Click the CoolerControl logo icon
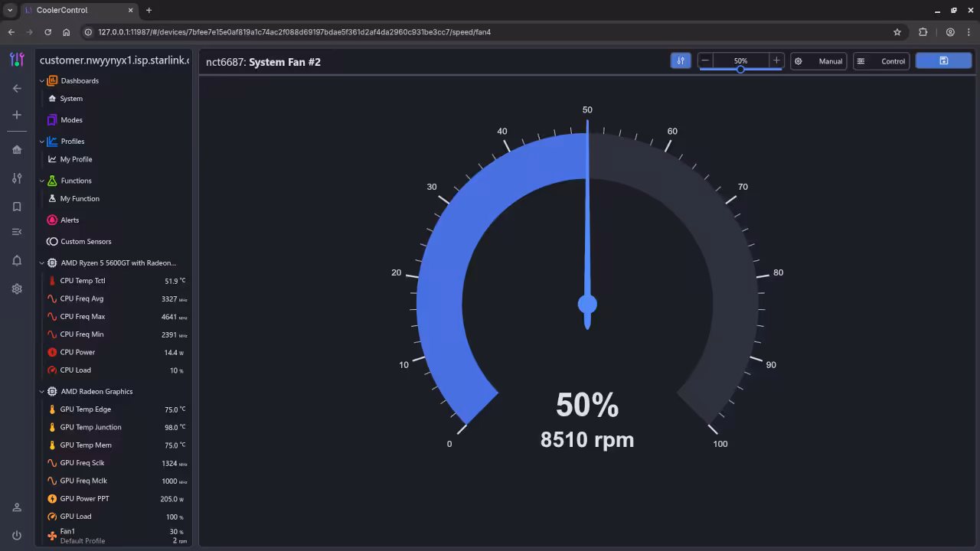The image size is (980, 551). [17, 60]
